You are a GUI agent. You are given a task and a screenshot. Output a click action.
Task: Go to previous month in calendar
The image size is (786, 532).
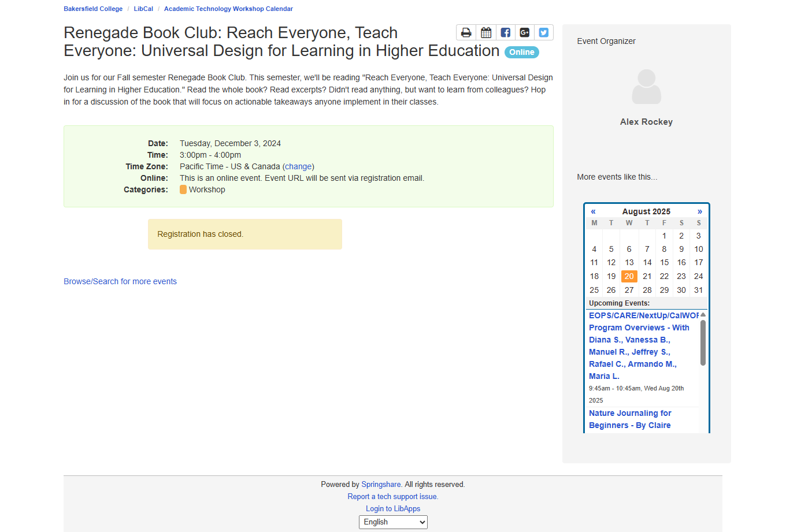[x=593, y=211]
